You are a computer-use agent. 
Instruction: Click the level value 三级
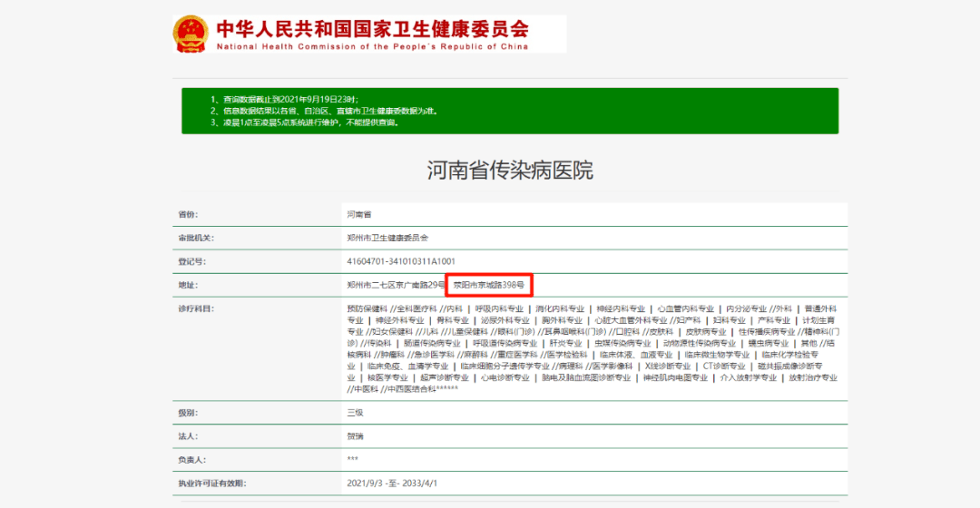pyautogui.click(x=355, y=413)
